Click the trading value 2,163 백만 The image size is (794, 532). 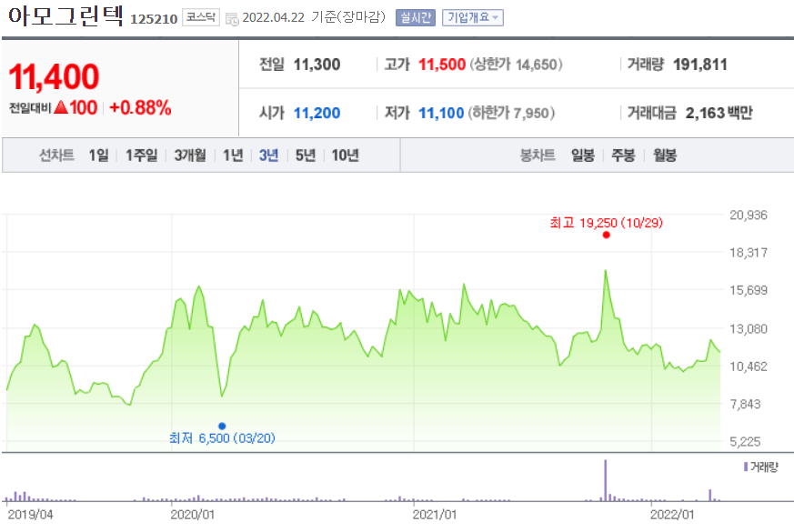pos(719,113)
